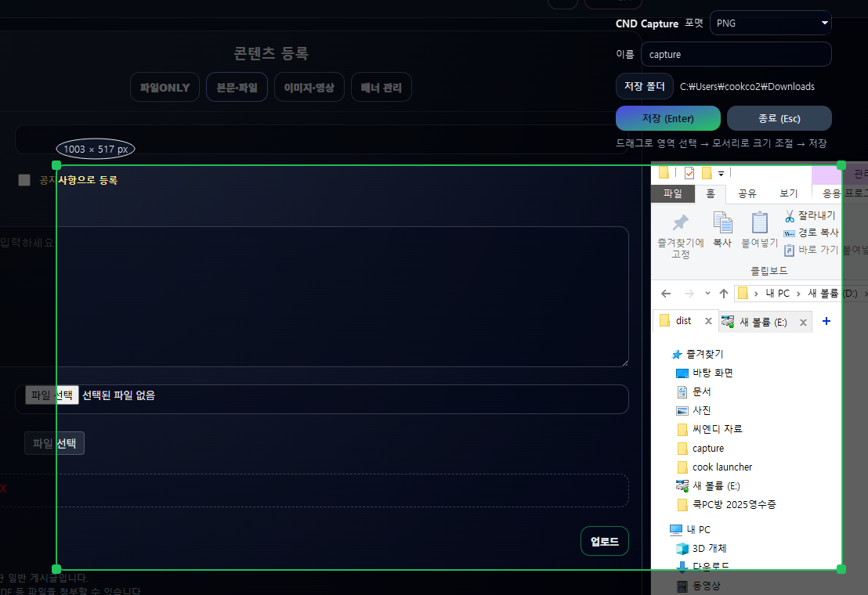The width and height of the screenshot is (868, 595).
Task: Add a new Explorer tab with plus icon
Action: tap(826, 321)
